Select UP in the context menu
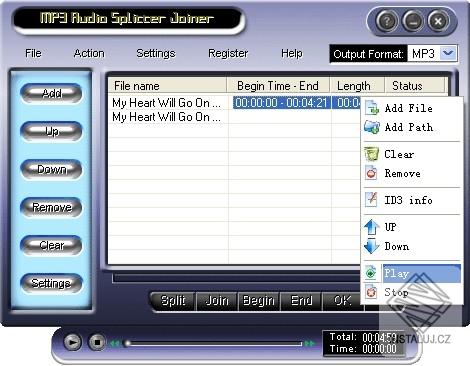 [x=412, y=227]
